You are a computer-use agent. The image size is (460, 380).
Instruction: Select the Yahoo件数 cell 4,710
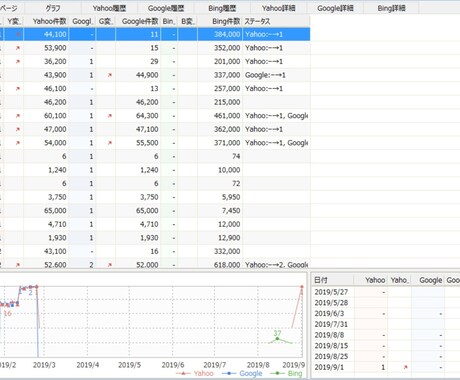pos(46,224)
